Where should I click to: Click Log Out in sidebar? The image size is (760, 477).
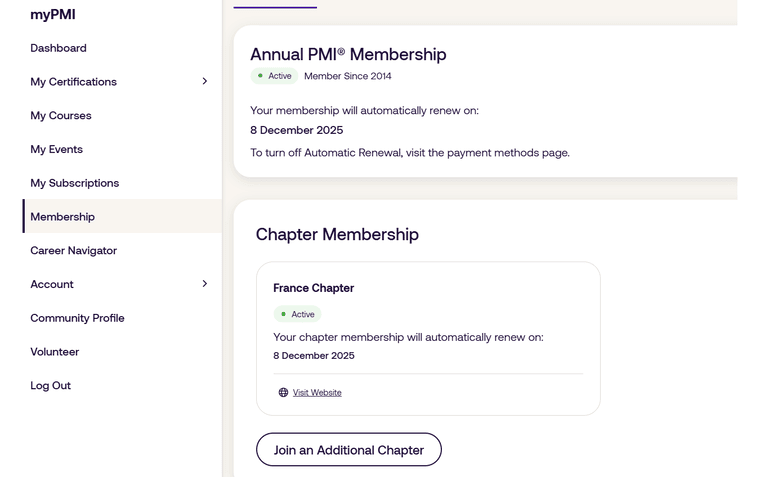coord(51,386)
